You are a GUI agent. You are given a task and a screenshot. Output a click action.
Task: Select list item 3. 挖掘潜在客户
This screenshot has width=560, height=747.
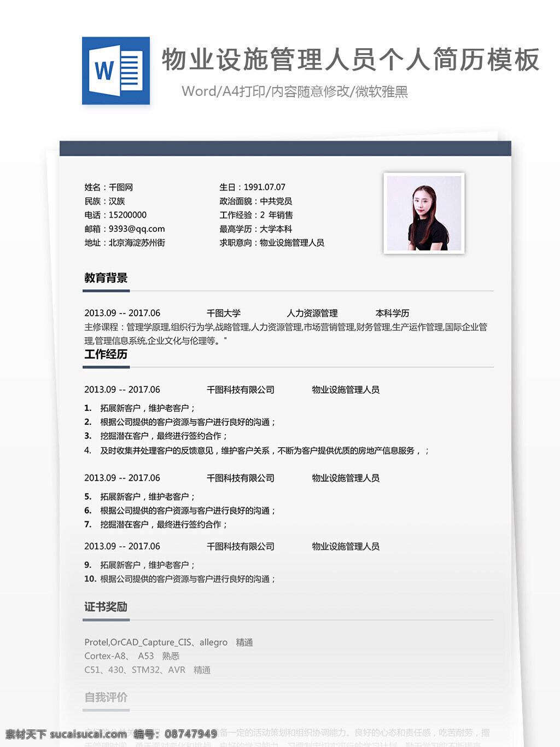click(156, 436)
